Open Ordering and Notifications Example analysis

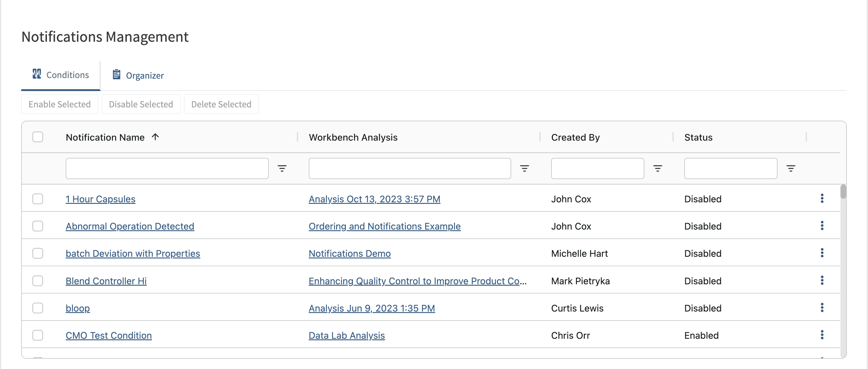[x=384, y=226]
